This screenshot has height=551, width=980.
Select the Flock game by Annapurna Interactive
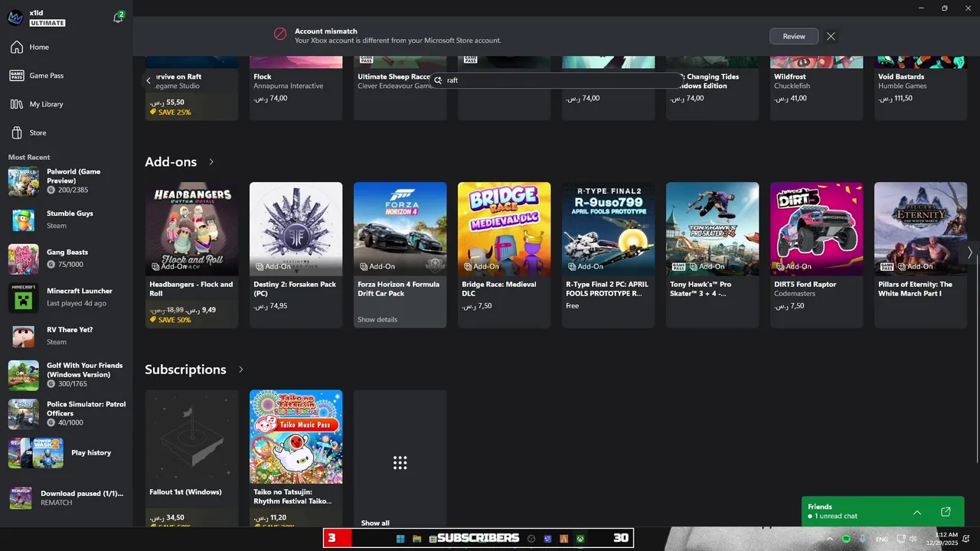point(296,88)
